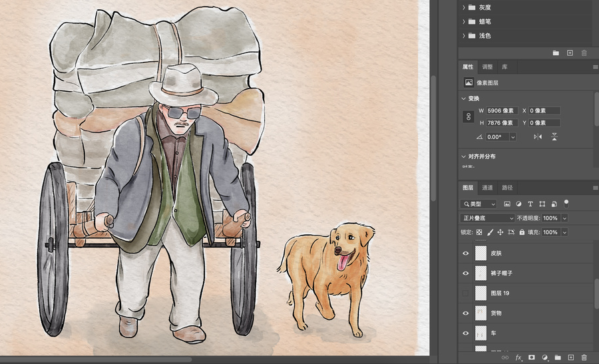Flip layer horizontally

538,136
